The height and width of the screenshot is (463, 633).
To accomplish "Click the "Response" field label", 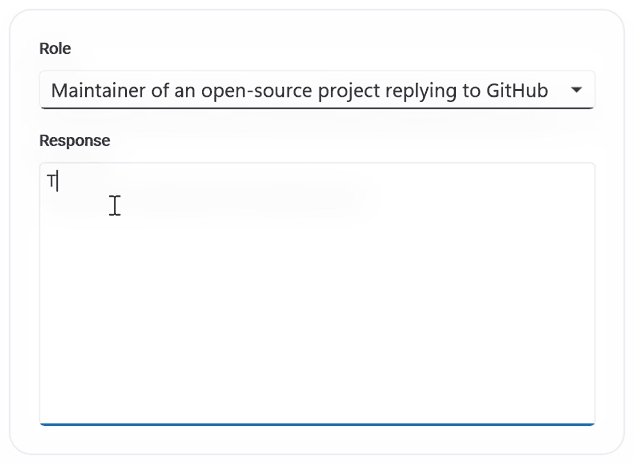I will click(x=74, y=141).
